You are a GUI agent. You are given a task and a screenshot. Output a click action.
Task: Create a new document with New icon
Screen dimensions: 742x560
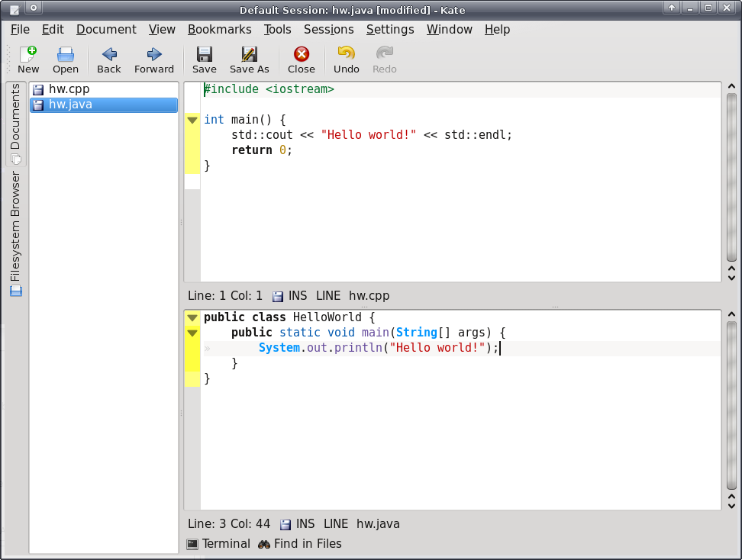pyautogui.click(x=28, y=60)
